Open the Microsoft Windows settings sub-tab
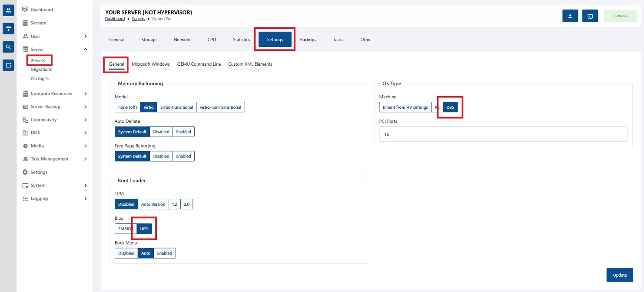The width and height of the screenshot is (644, 292). pyautogui.click(x=151, y=64)
